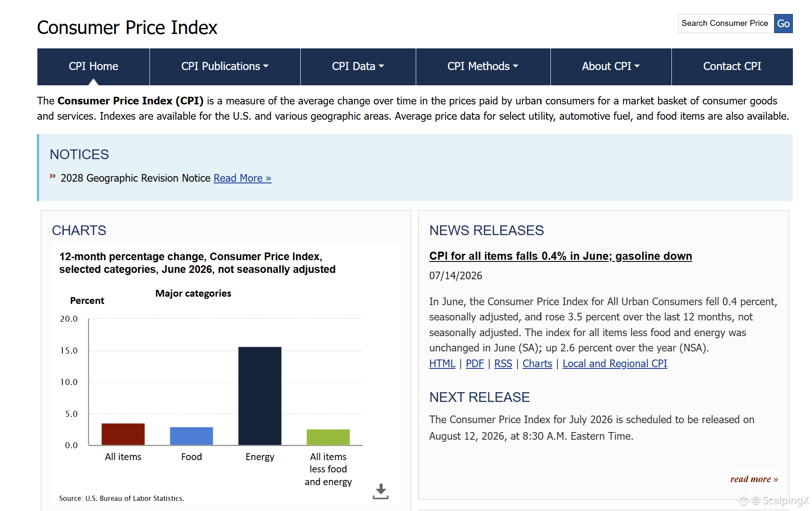
Task: Expand the CPI Data dropdown menu
Action: pyautogui.click(x=358, y=67)
